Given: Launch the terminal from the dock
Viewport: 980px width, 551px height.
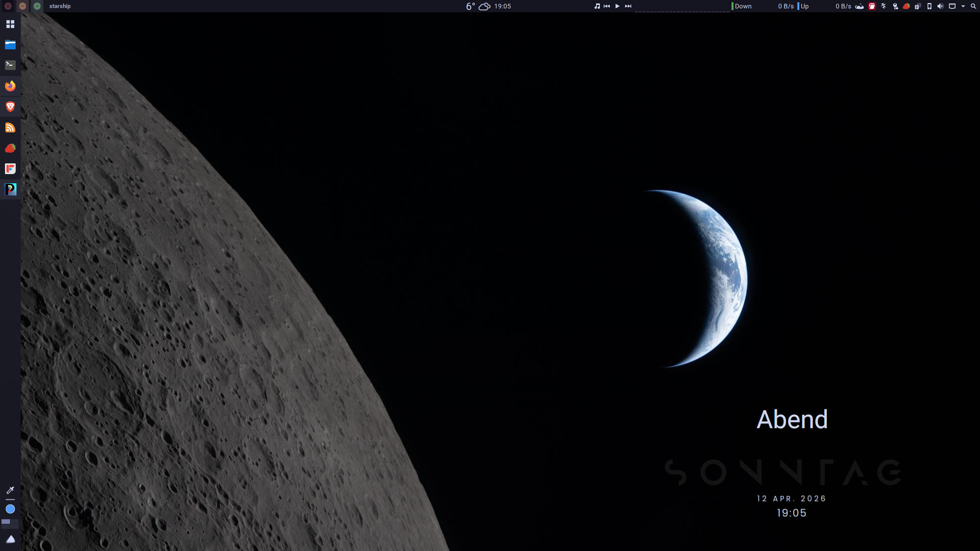Looking at the screenshot, I should (10, 65).
